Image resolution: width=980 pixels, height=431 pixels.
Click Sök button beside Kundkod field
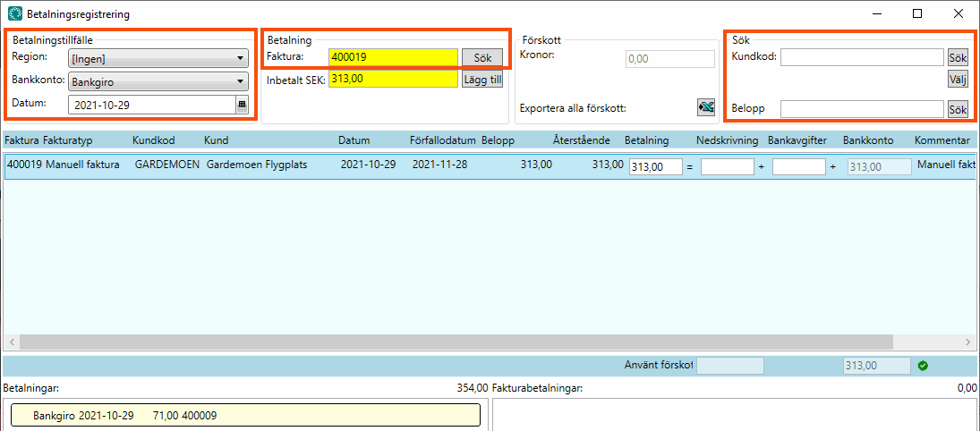point(958,57)
